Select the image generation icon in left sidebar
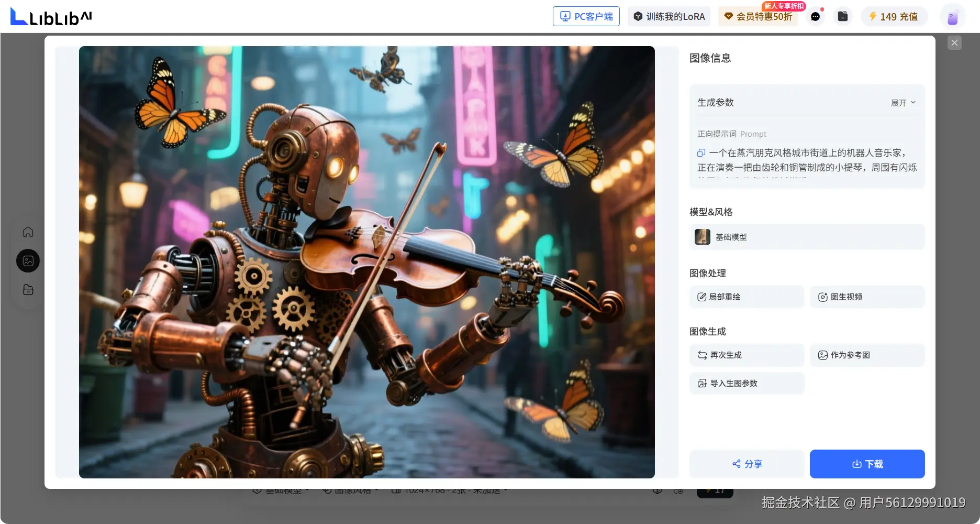Screen dimensions: 980x524 click(28, 260)
